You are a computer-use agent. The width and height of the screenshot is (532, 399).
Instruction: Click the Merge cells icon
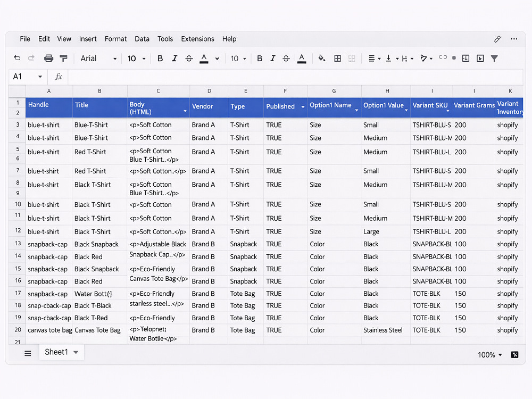pos(352,59)
